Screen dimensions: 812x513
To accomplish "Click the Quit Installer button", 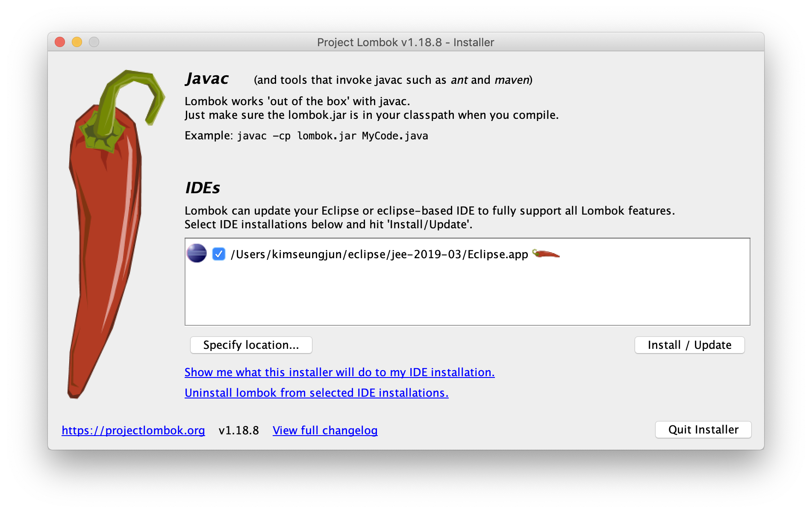I will click(703, 430).
